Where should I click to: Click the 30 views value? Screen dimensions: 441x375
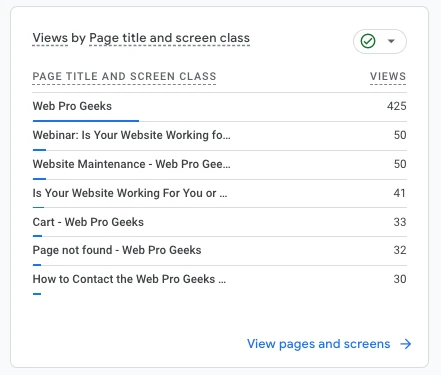[400, 279]
